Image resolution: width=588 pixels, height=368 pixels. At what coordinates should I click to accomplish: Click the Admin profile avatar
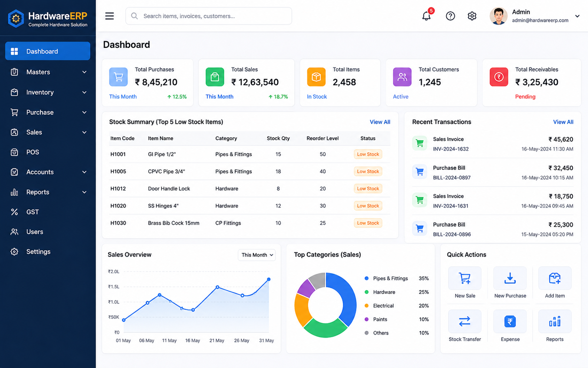(x=498, y=16)
